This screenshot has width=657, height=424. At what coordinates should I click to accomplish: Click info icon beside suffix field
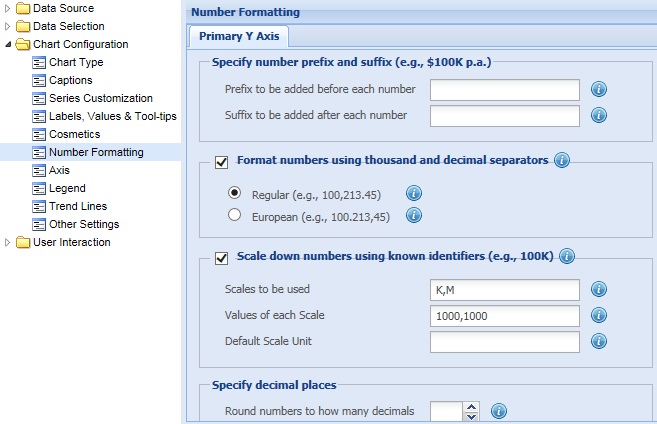click(x=600, y=116)
